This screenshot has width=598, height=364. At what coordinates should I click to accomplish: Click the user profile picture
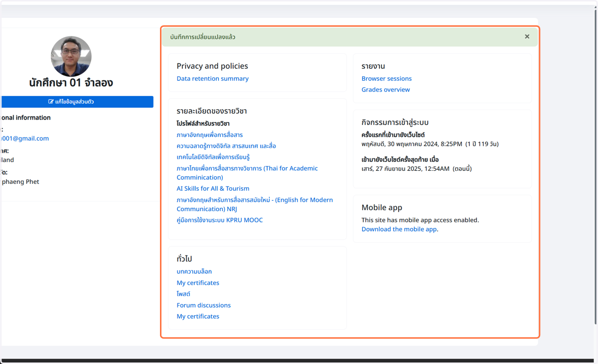pyautogui.click(x=71, y=56)
